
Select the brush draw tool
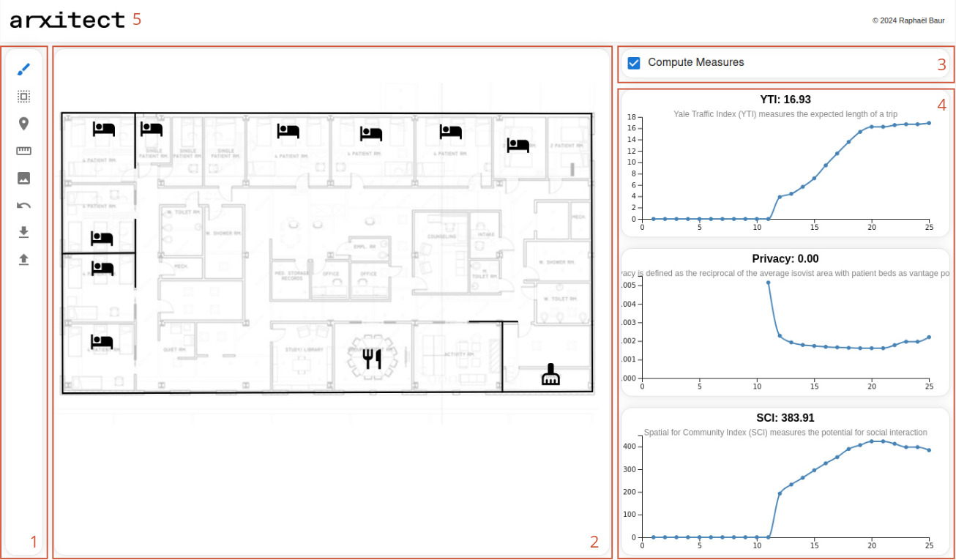click(23, 70)
